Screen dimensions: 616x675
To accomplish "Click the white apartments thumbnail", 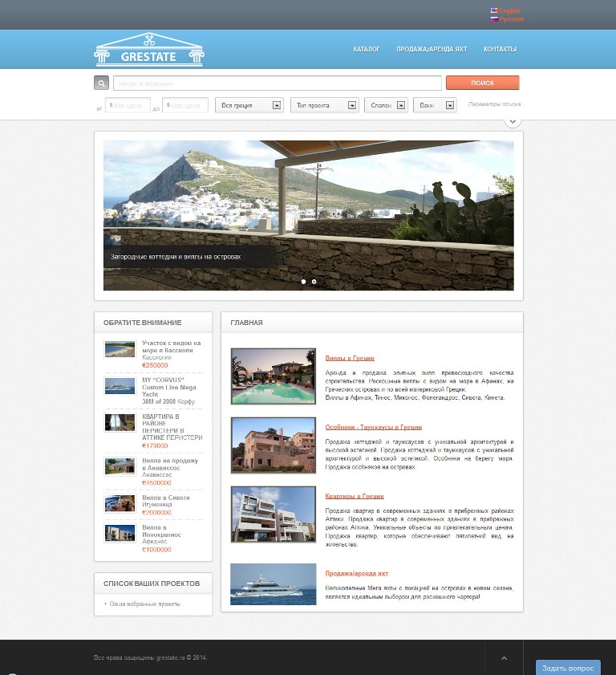I will coord(274,514).
